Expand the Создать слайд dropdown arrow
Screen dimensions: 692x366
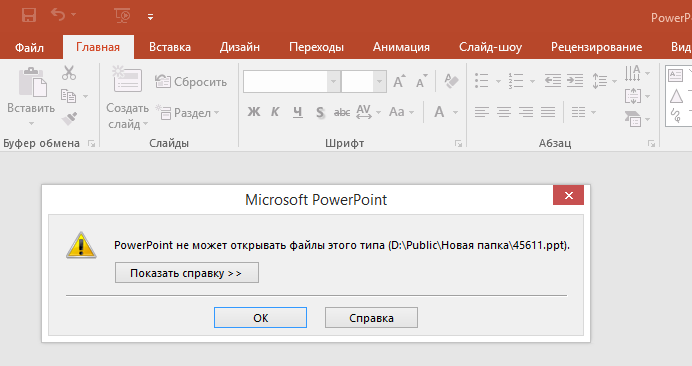(x=146, y=124)
